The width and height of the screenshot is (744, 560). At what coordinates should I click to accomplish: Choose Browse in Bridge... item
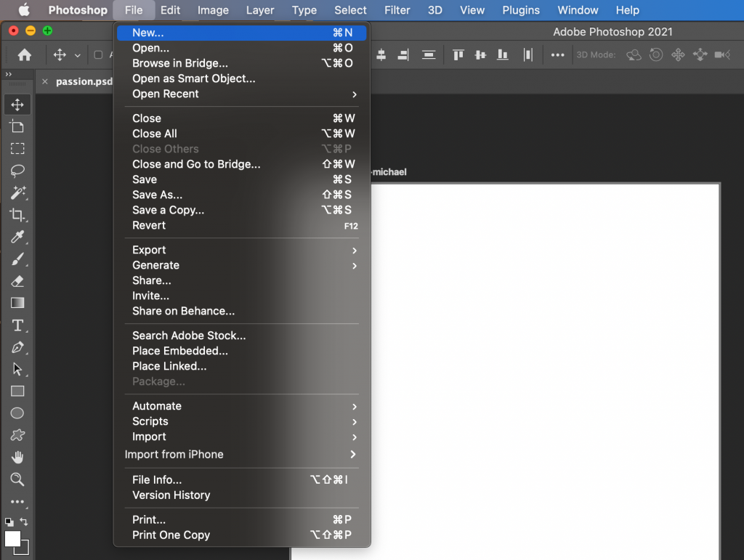click(241, 63)
